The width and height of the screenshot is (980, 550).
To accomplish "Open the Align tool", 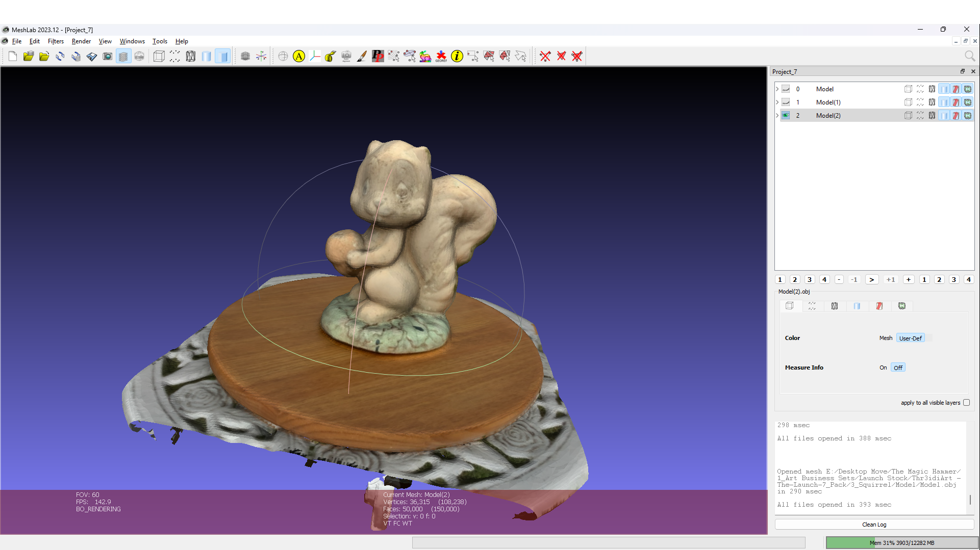I will 299,56.
